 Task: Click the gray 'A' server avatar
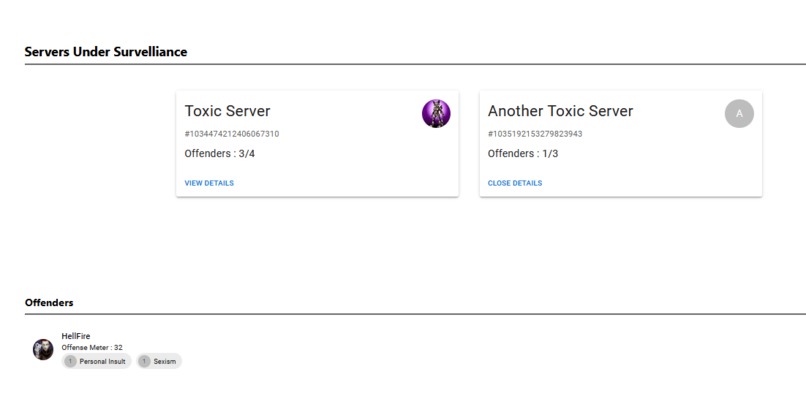tap(739, 114)
